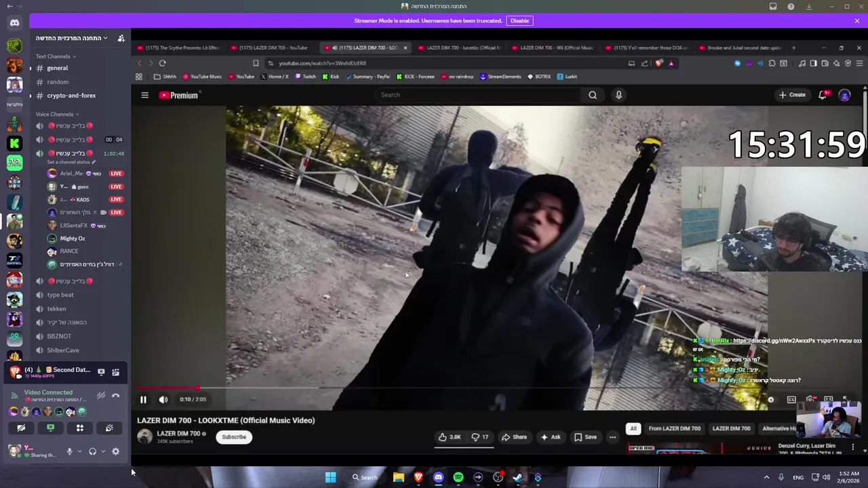Viewport: 868px width, 488px height.
Task: Click the YouTube search magnifier button
Action: 593,95
